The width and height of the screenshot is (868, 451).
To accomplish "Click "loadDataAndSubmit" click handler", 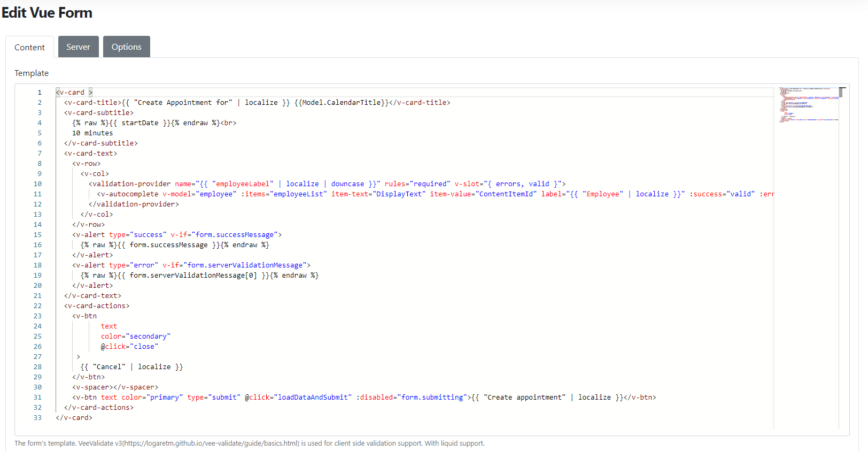I will (313, 398).
